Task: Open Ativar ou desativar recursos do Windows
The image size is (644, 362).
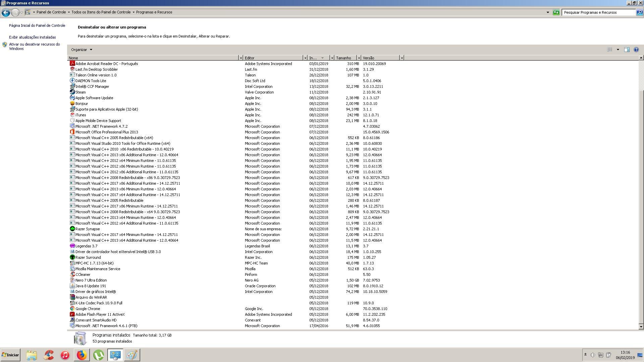Action: [x=35, y=46]
